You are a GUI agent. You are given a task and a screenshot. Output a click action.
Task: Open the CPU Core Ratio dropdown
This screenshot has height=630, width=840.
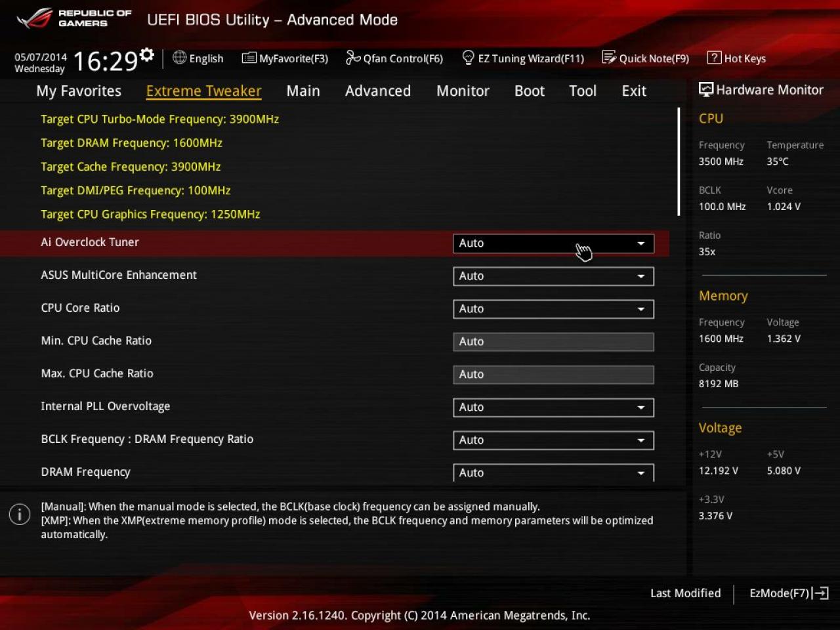click(553, 309)
